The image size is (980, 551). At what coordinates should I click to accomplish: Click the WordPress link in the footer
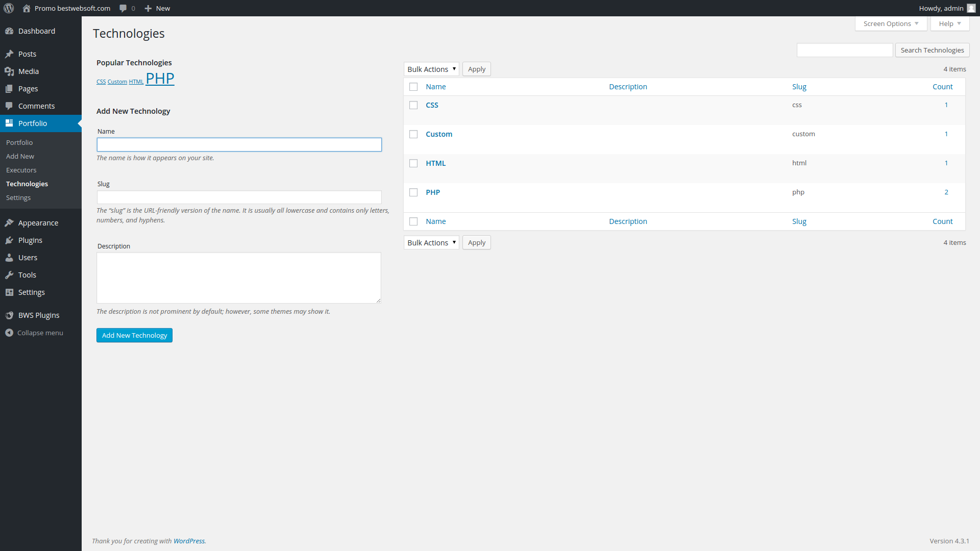[189, 541]
